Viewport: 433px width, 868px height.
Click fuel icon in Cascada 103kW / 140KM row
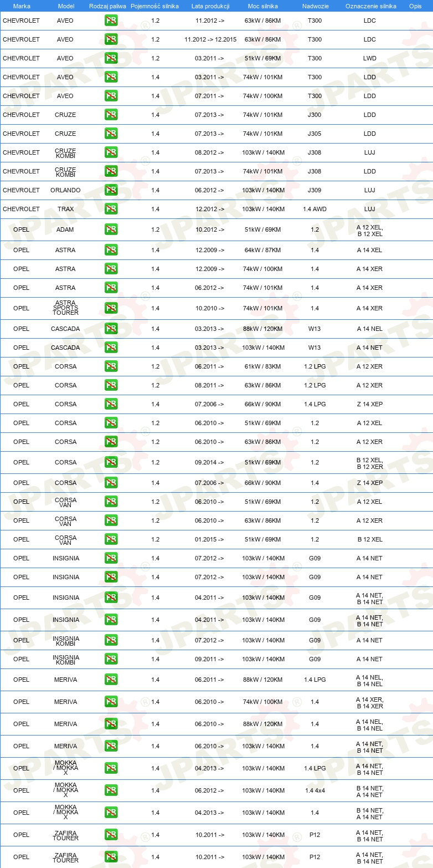tap(111, 348)
